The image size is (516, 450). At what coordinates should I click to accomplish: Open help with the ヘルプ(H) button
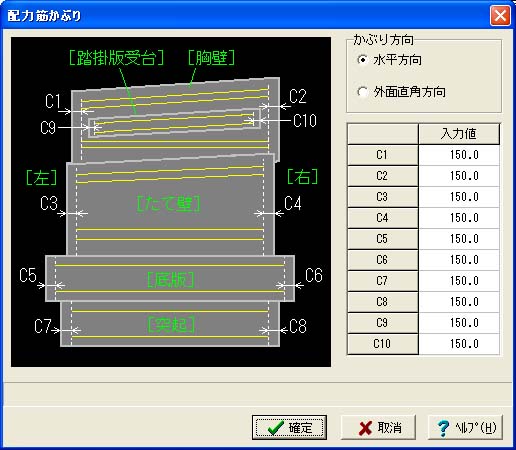(x=465, y=427)
